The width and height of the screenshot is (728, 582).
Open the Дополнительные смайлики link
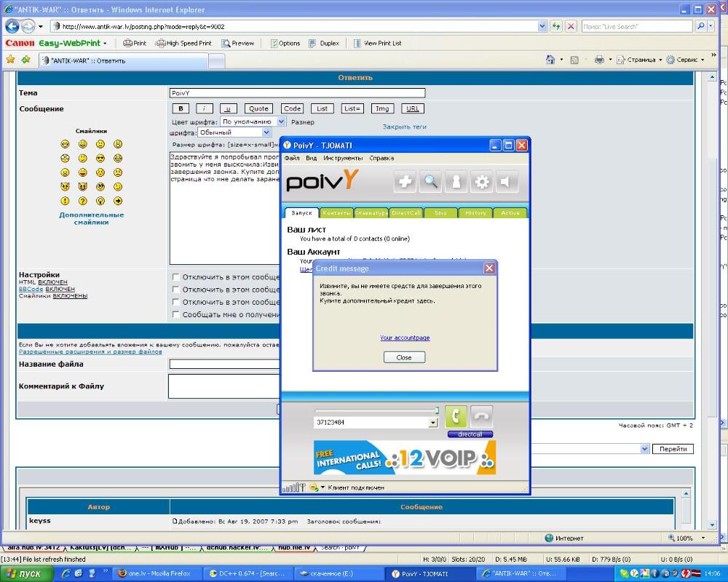(92, 218)
